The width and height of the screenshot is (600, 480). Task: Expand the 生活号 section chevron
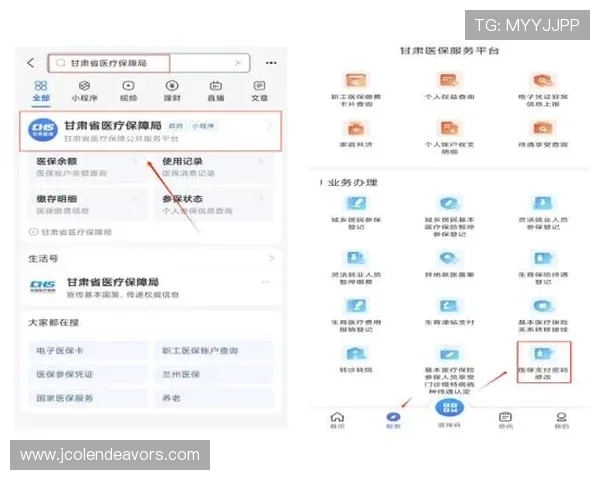click(x=271, y=259)
